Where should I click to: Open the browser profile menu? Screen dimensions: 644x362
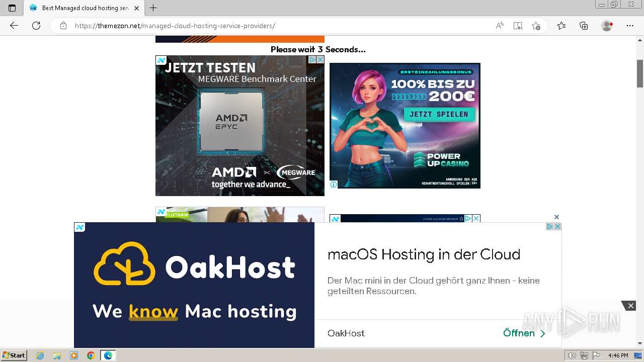point(607,26)
